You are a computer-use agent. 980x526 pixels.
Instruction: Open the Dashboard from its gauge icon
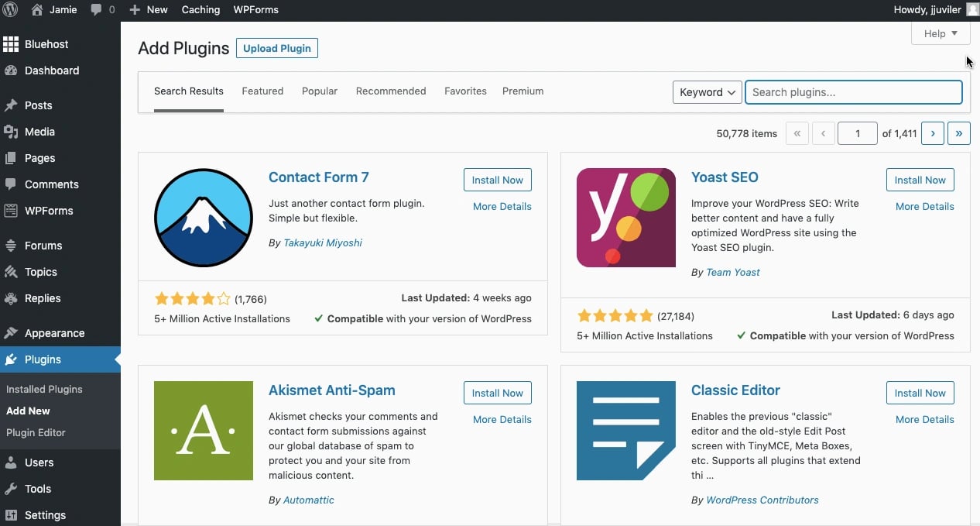pos(11,70)
